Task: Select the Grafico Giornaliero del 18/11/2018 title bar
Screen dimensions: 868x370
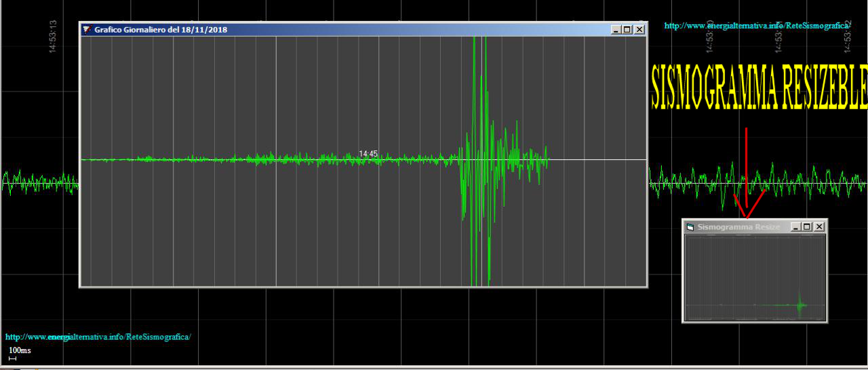Action: pos(363,30)
